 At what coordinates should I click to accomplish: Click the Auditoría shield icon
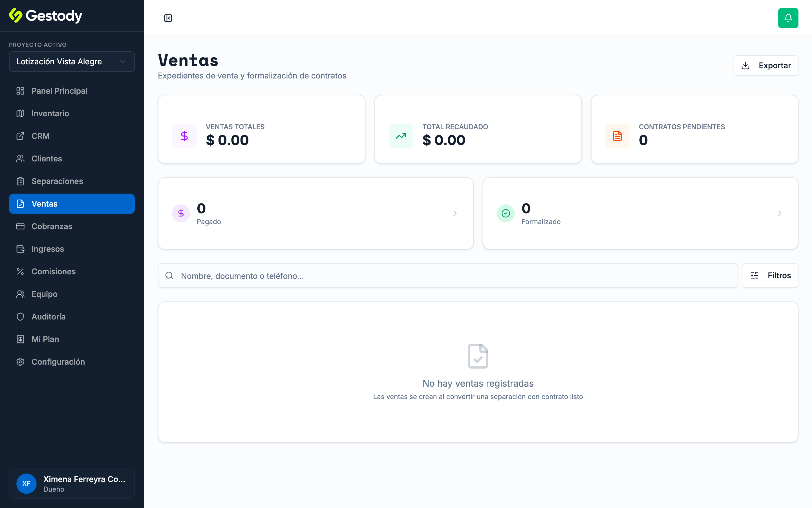coord(20,316)
